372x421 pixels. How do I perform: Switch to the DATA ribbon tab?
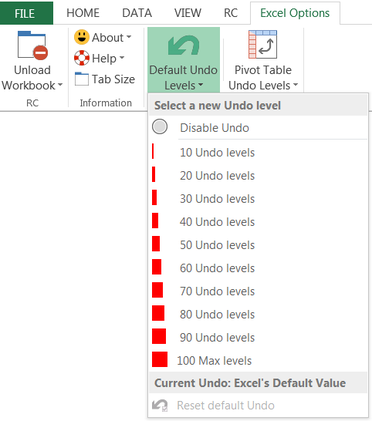pos(137,13)
